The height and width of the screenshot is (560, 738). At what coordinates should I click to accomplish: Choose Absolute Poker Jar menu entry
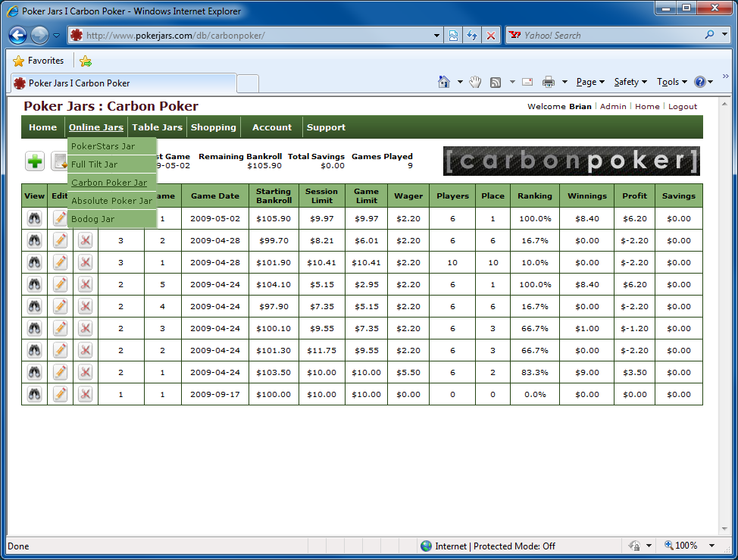tap(112, 201)
